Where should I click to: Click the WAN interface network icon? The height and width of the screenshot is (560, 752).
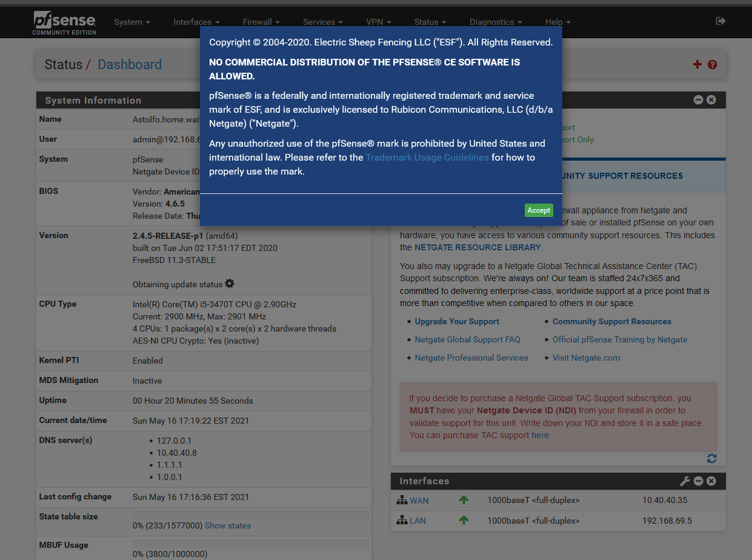tap(402, 501)
